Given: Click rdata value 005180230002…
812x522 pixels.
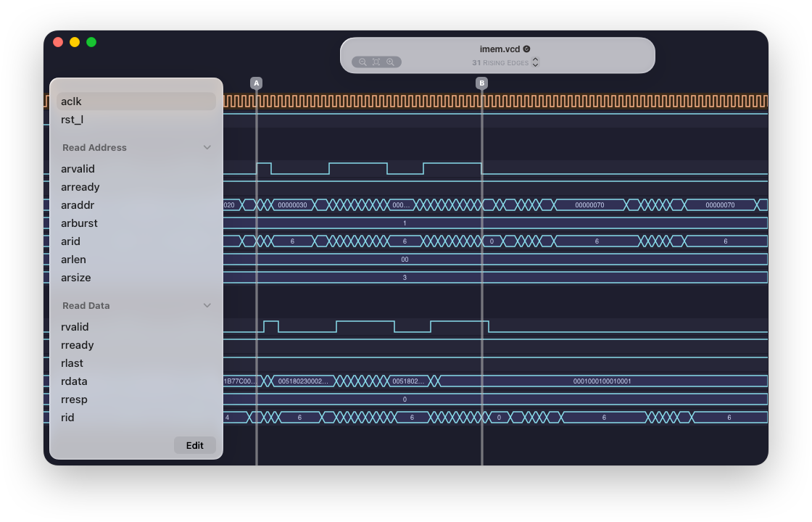Looking at the screenshot, I should (303, 381).
